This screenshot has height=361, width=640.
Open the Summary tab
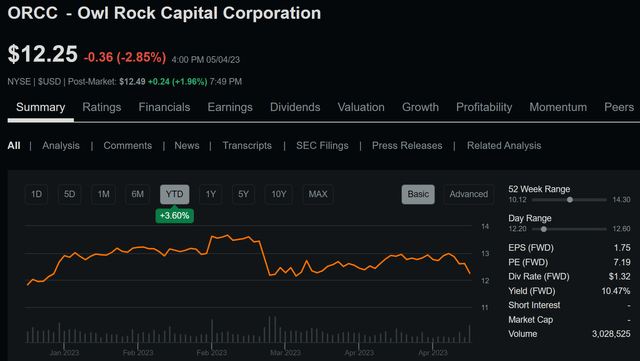pyautogui.click(x=40, y=107)
